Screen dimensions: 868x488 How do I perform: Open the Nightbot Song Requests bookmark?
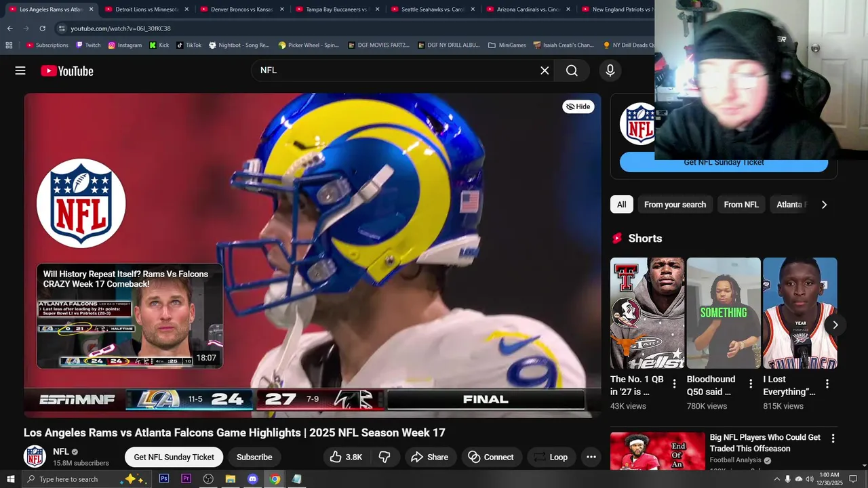(239, 45)
